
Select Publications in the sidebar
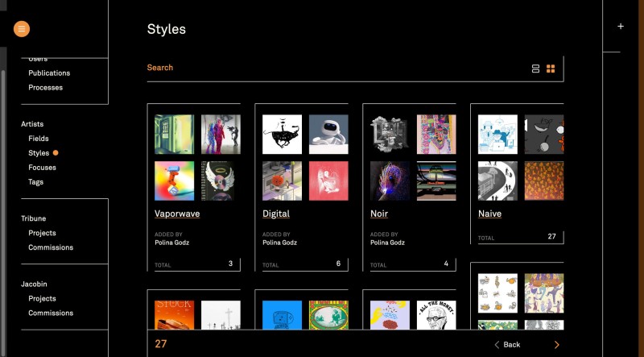tap(49, 73)
